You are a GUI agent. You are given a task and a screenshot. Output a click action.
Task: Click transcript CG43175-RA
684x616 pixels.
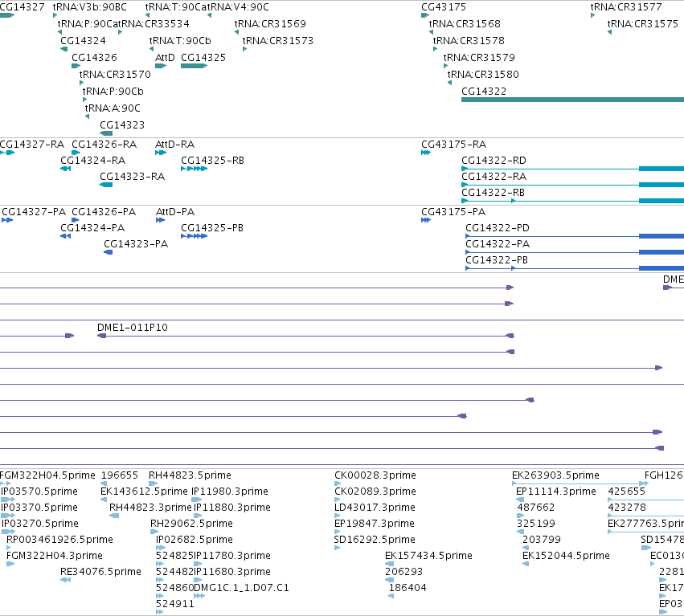pyautogui.click(x=426, y=153)
